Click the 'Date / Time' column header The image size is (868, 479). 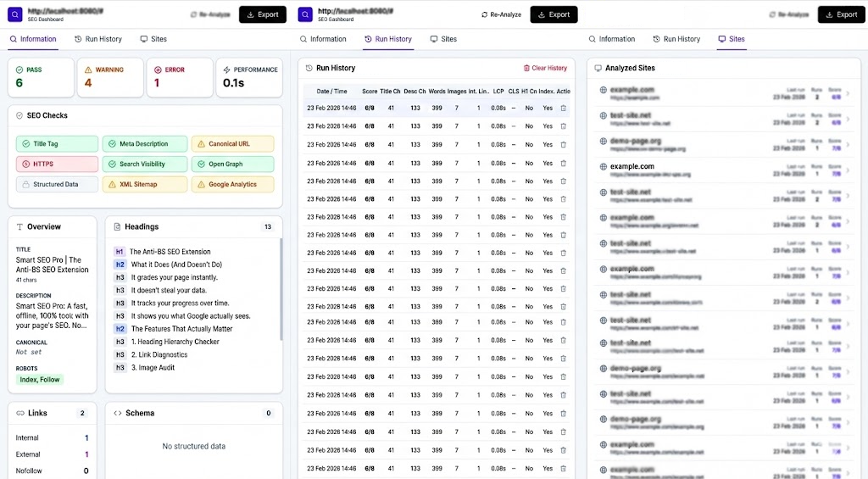[x=331, y=92]
